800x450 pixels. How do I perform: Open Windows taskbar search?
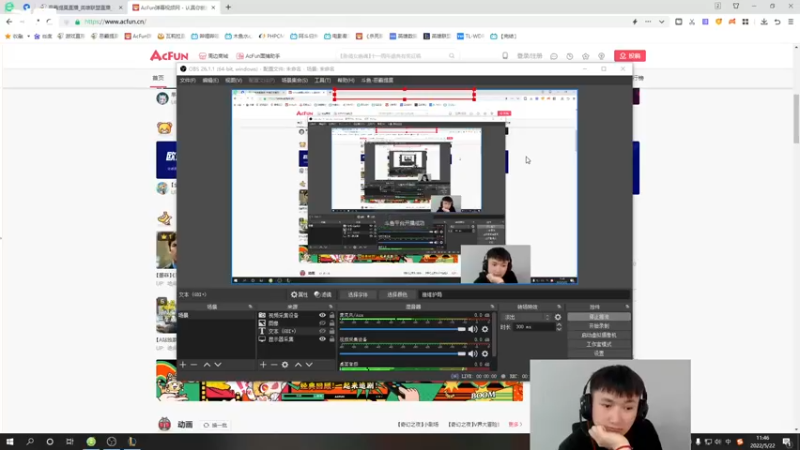click(x=30, y=441)
